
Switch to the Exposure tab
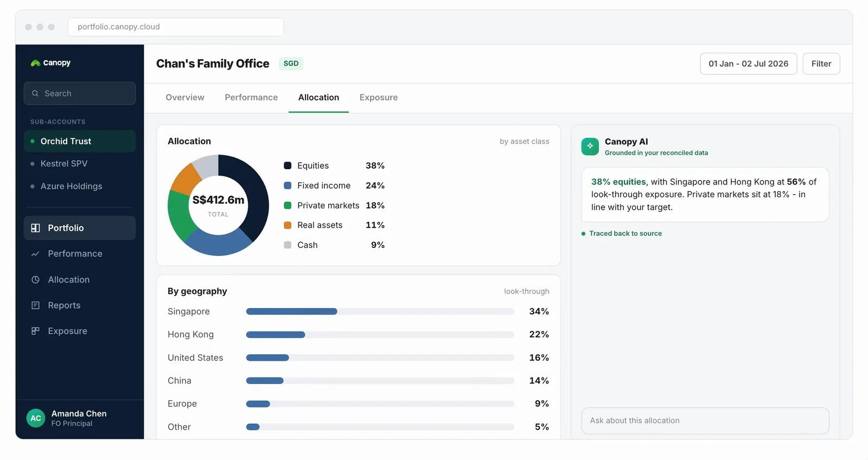coord(379,98)
